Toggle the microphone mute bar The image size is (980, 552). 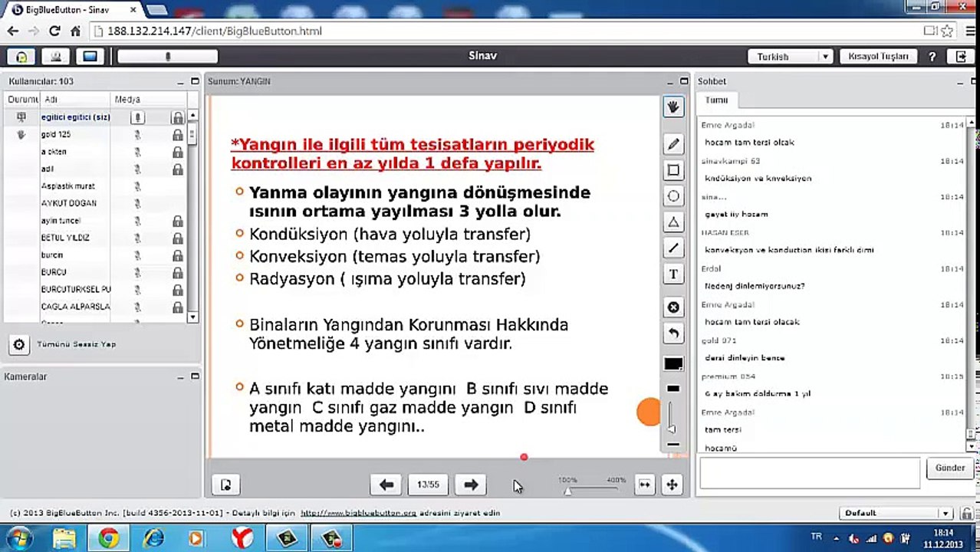point(168,56)
